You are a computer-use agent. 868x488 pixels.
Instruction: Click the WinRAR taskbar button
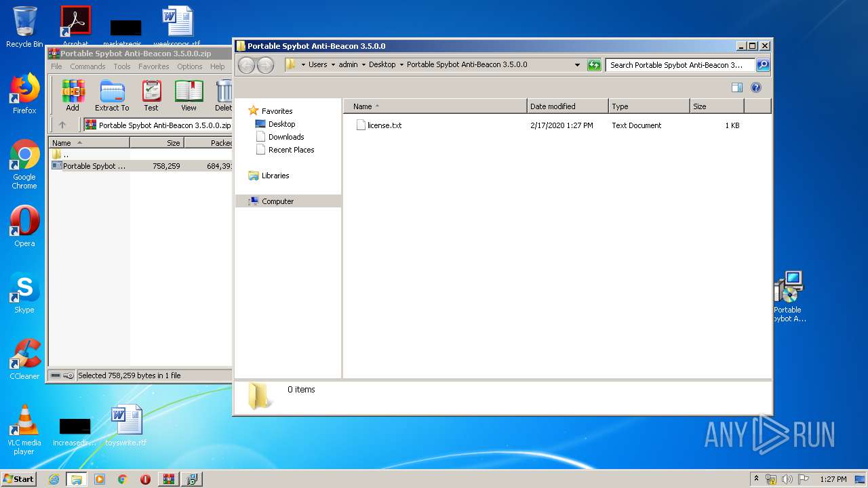point(169,479)
